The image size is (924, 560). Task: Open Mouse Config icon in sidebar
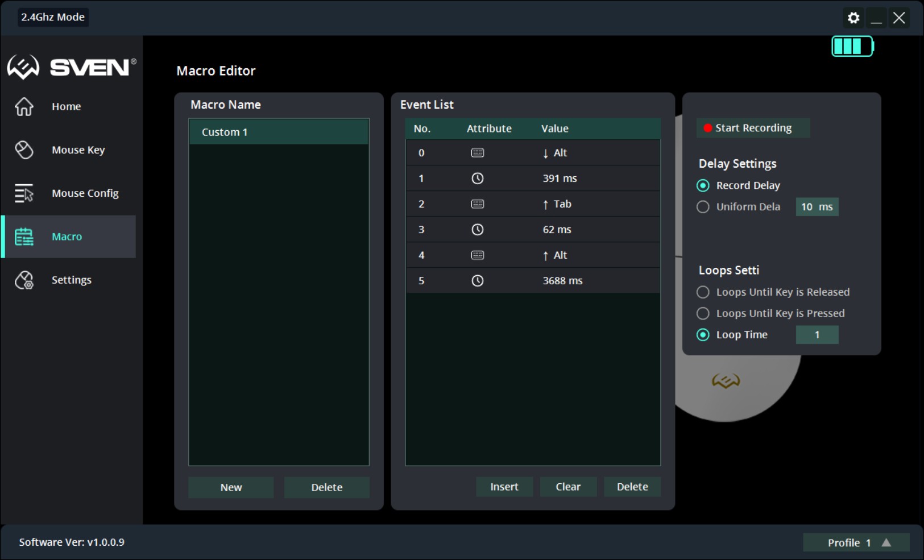24,193
